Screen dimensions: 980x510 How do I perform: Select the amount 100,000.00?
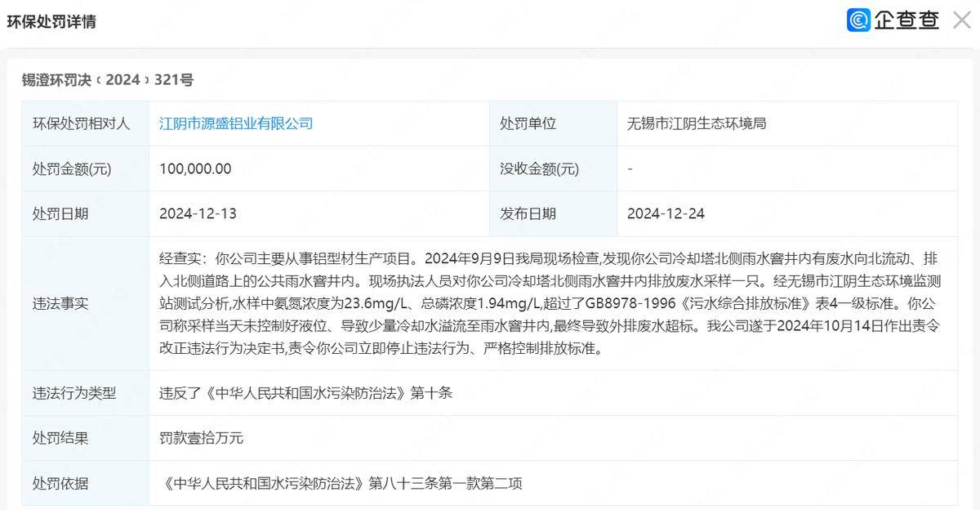click(195, 169)
